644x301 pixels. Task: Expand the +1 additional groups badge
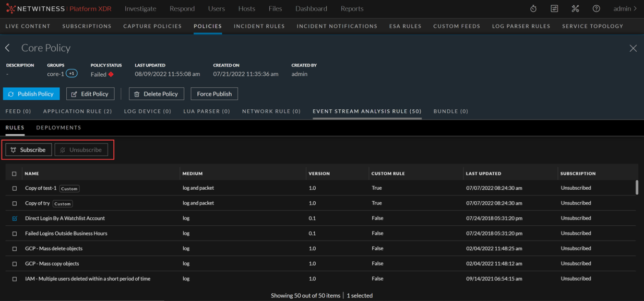(x=72, y=74)
